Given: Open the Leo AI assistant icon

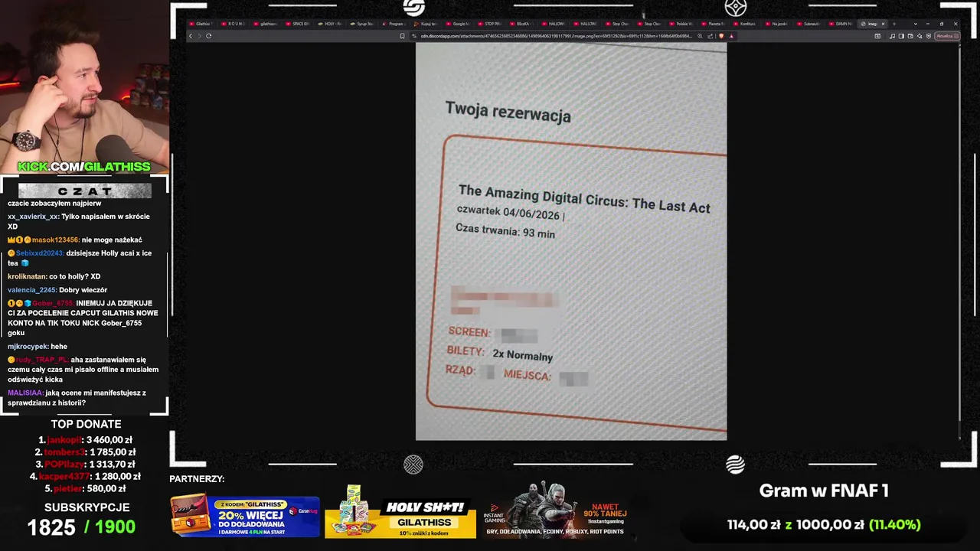Looking at the screenshot, I should click(920, 36).
